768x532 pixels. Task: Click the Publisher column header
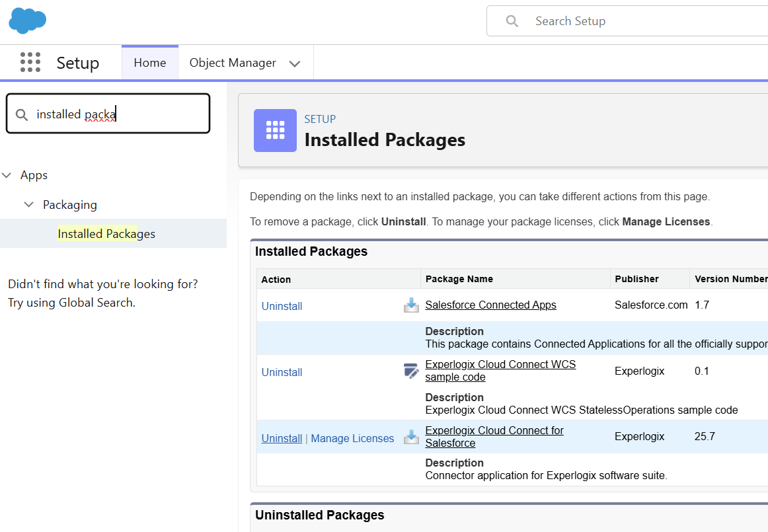(636, 279)
